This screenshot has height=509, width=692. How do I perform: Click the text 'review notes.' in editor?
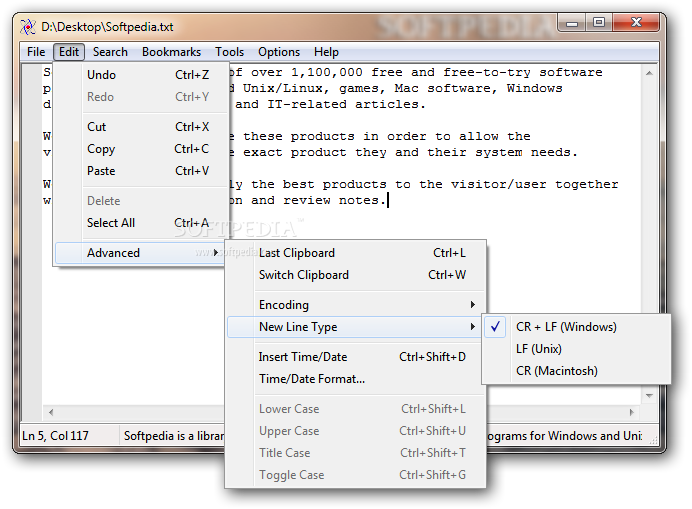pos(335,200)
